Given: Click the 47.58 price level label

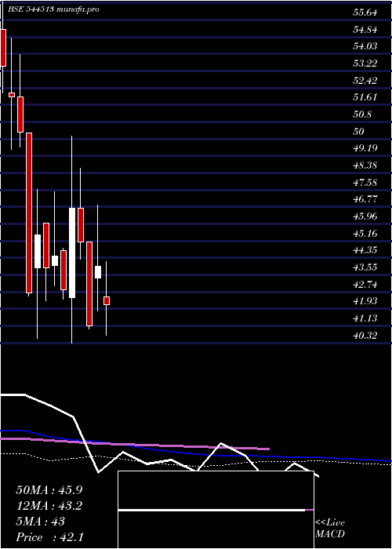Looking at the screenshot, I should [365, 182].
